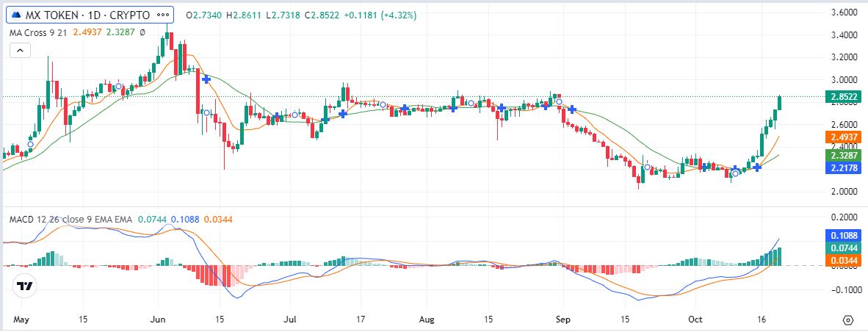
Task: Click the TradingView logo
Action: pyautogui.click(x=23, y=286)
